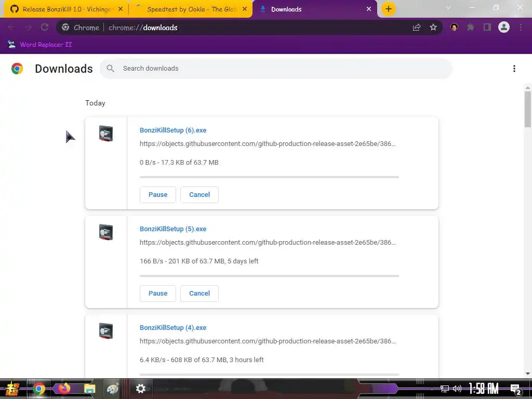Close the Speedtest by Ookla tab
This screenshot has width=532, height=399.
(245, 9)
